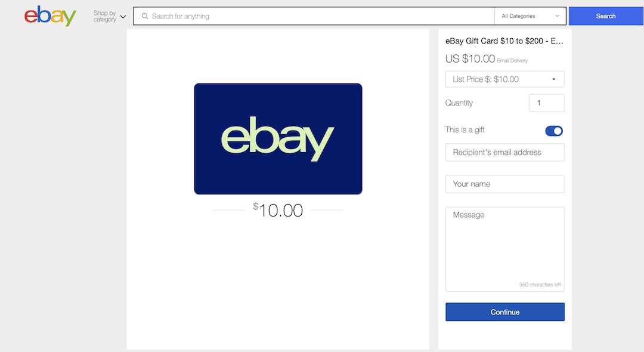Turn off the This is a gift toggle
The height and width of the screenshot is (352, 644).
[554, 131]
